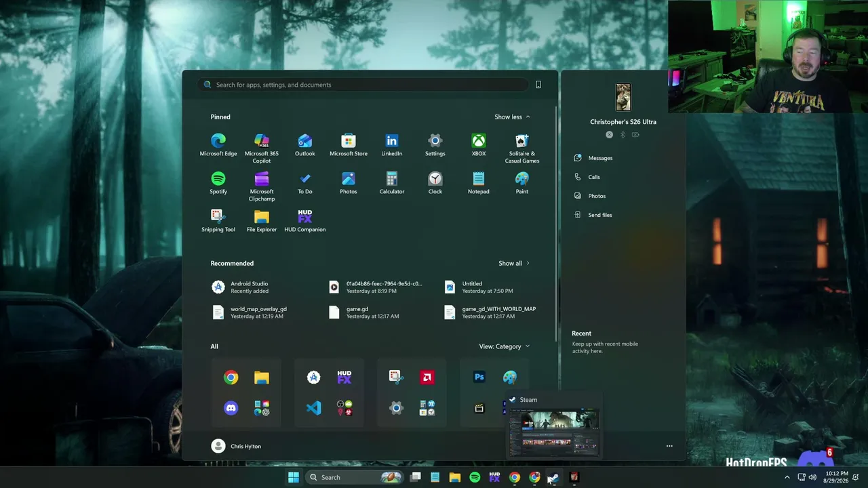Open Task View on the taskbar
Screen dimensions: 868x488
click(x=416, y=477)
